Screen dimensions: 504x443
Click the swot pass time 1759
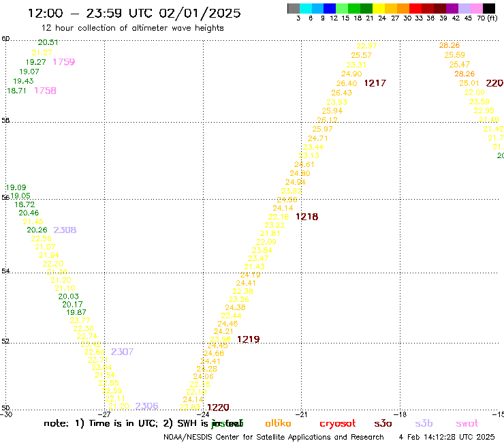click(x=63, y=62)
